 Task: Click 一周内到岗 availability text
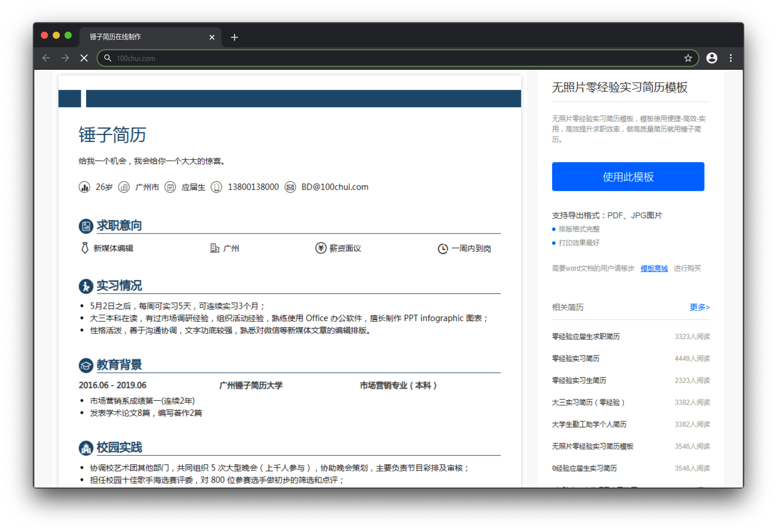click(471, 249)
